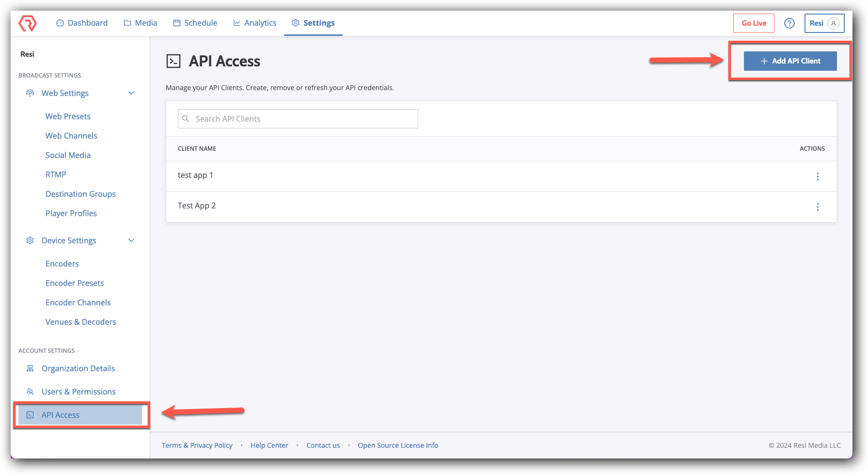Click the API Access terminal icon in the heading
This screenshot has width=868, height=474.
click(x=174, y=61)
